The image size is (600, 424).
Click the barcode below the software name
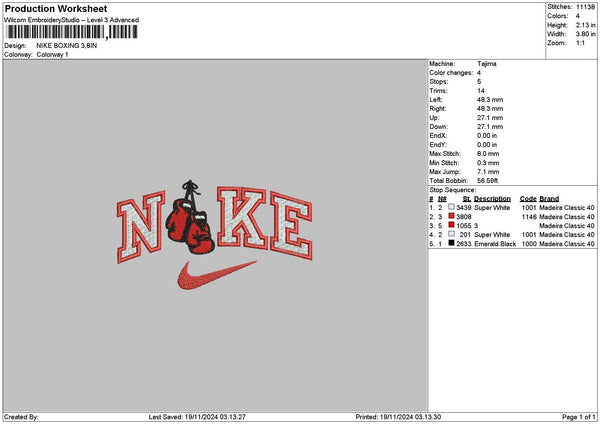[72, 32]
